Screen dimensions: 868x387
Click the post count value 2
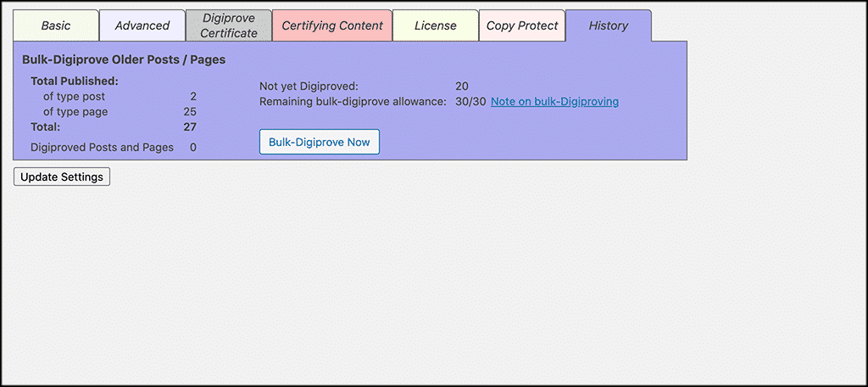pyautogui.click(x=194, y=97)
